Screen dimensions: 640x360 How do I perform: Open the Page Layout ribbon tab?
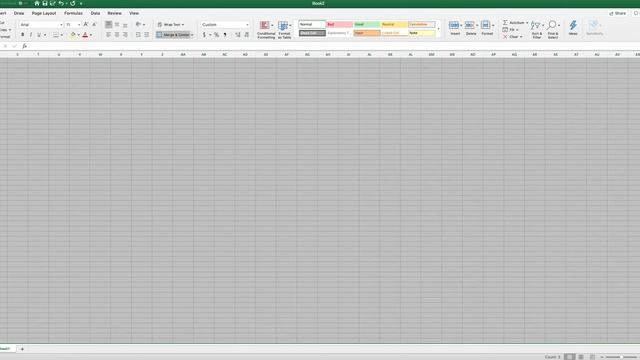click(44, 13)
